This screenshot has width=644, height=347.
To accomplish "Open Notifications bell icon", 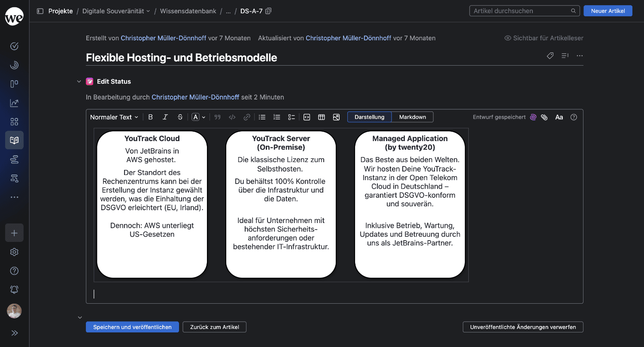I will click(14, 290).
